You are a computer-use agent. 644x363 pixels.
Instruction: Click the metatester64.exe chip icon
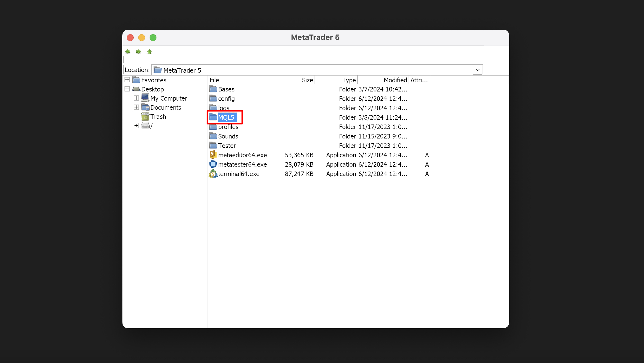(213, 164)
